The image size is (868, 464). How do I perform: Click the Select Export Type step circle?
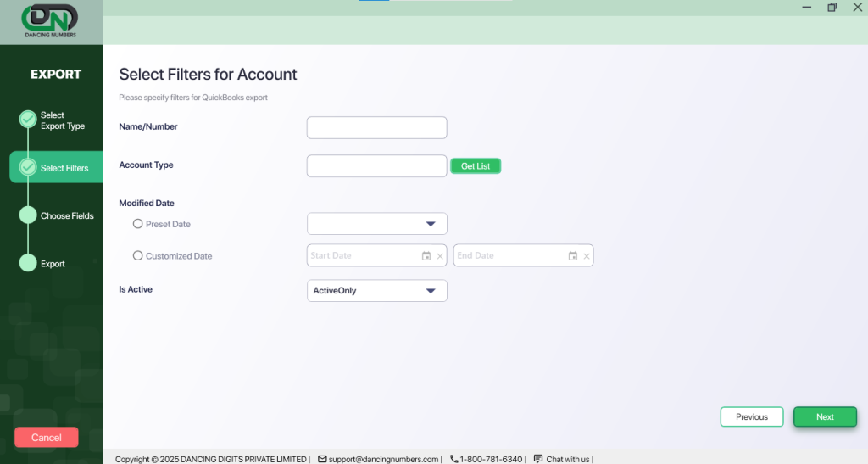coord(28,119)
